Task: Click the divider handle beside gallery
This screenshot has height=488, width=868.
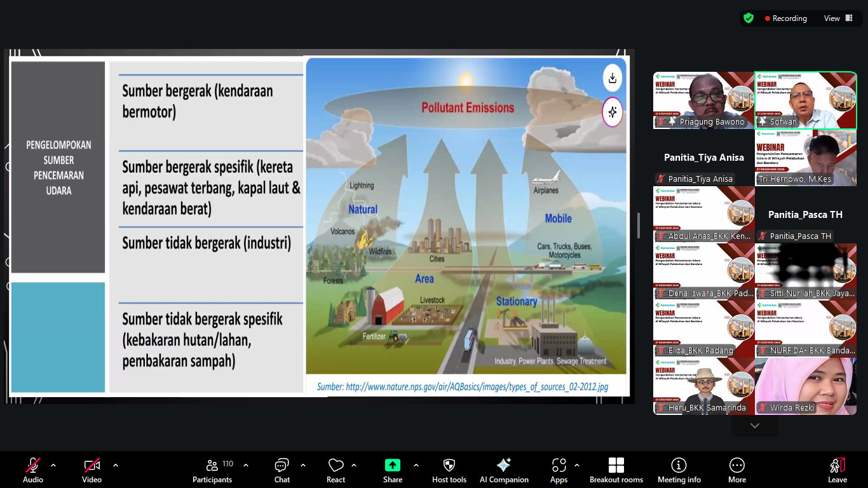Action: (638, 226)
